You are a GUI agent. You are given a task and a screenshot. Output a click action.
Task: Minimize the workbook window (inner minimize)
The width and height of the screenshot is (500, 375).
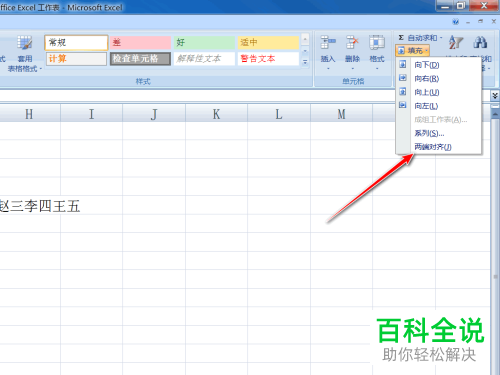[468, 22]
